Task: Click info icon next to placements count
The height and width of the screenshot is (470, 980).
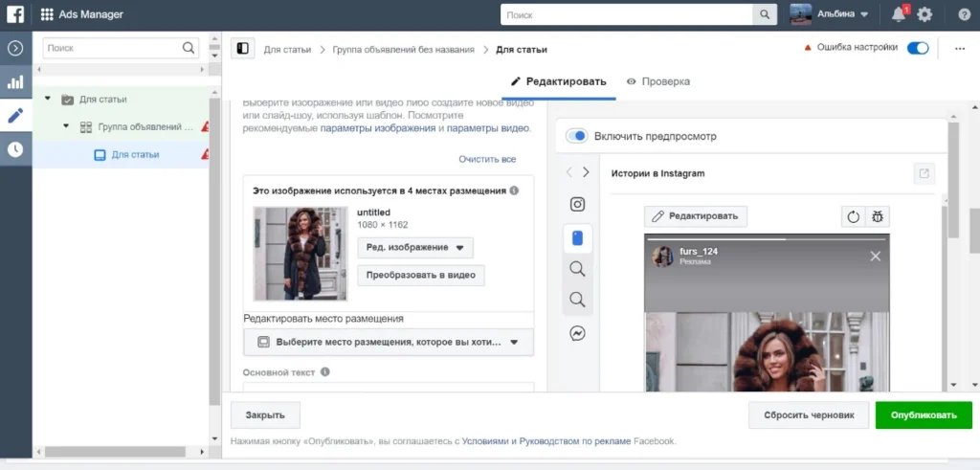Action: click(x=514, y=190)
